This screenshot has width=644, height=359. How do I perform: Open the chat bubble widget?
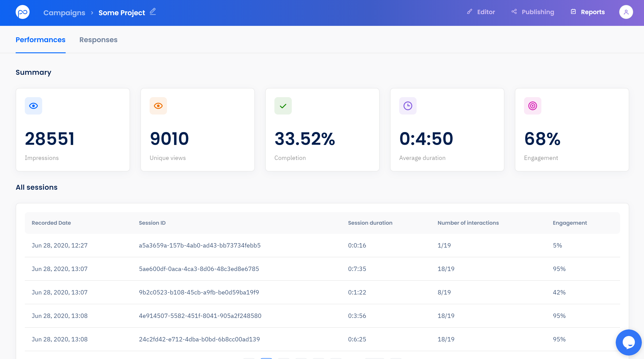628,342
